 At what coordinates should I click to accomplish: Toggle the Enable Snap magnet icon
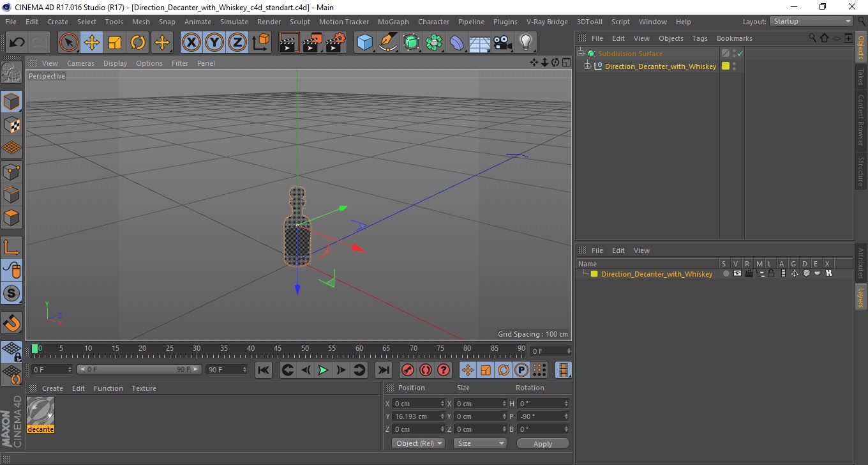click(11, 323)
